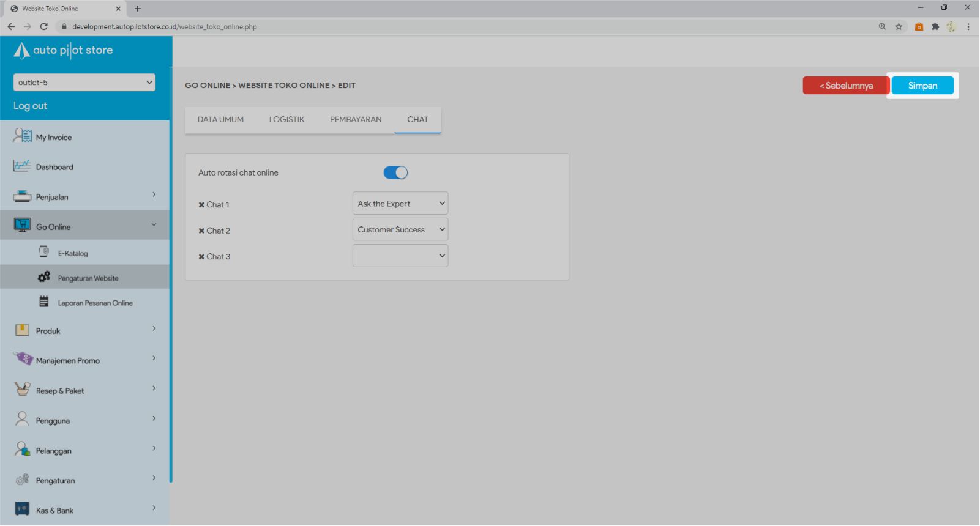Click the Log out link
980x526 pixels.
pyautogui.click(x=30, y=106)
